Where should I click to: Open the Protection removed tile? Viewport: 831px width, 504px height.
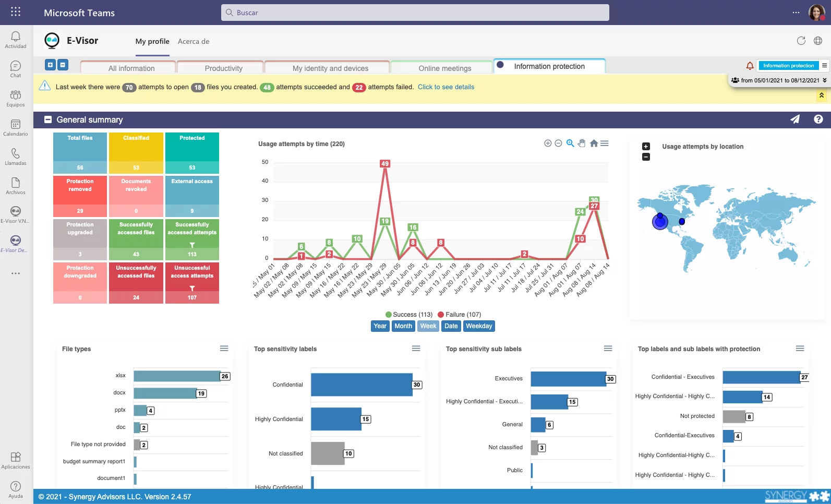(x=80, y=196)
